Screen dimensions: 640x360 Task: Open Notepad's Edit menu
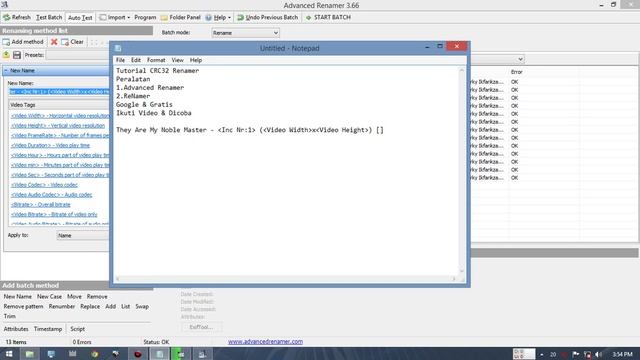coord(136,60)
